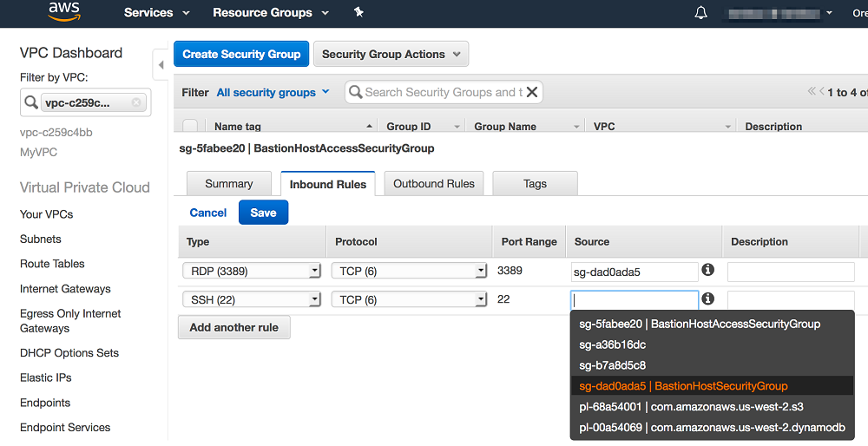Open Egress Only Internet Gateways
This screenshot has height=446, width=868.
coord(70,321)
